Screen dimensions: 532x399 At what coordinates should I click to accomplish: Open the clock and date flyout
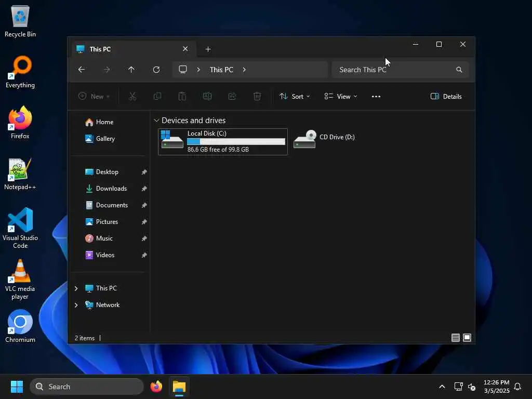tap(496, 387)
